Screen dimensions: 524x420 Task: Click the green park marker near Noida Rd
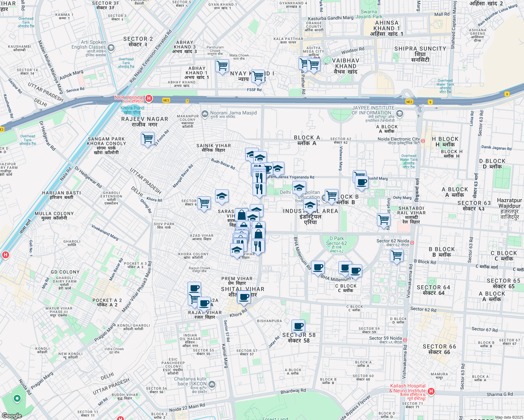[x=16, y=399]
